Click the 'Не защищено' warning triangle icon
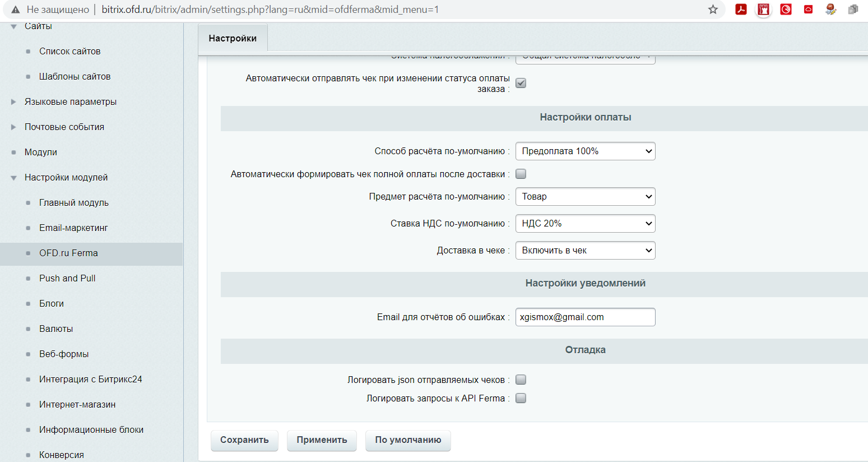This screenshot has height=462, width=868. 16,10
